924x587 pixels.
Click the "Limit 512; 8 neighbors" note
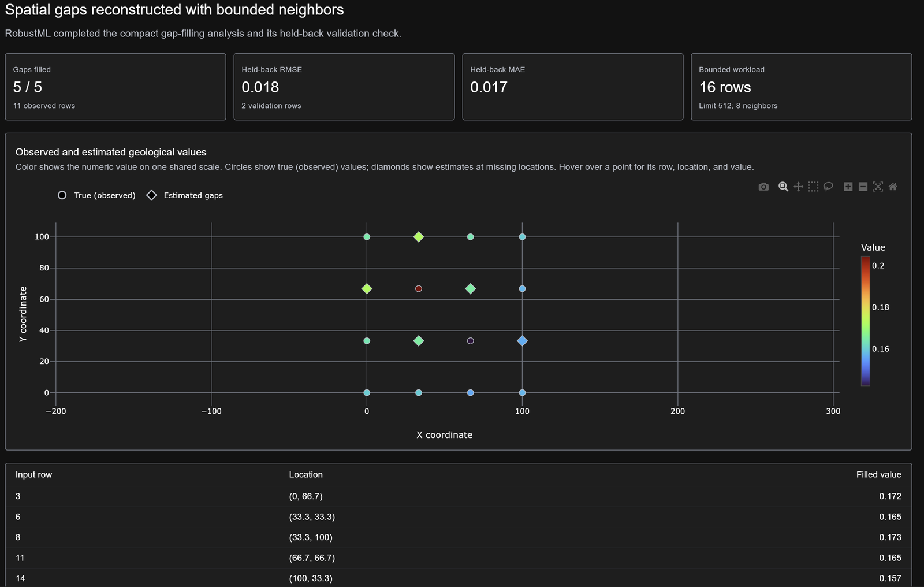point(738,106)
